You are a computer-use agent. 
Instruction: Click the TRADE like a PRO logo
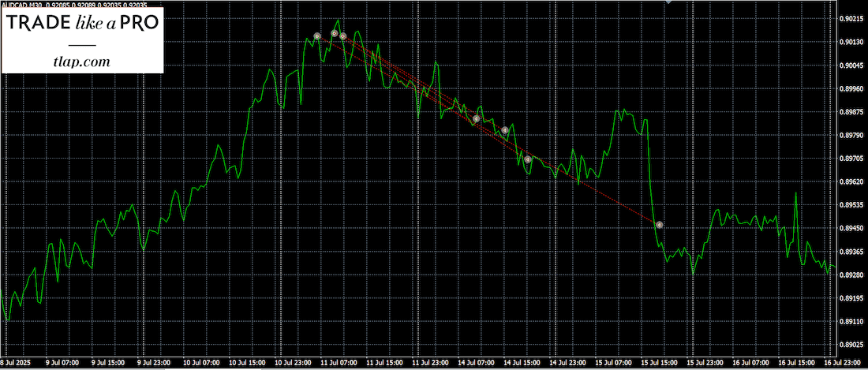[82, 25]
